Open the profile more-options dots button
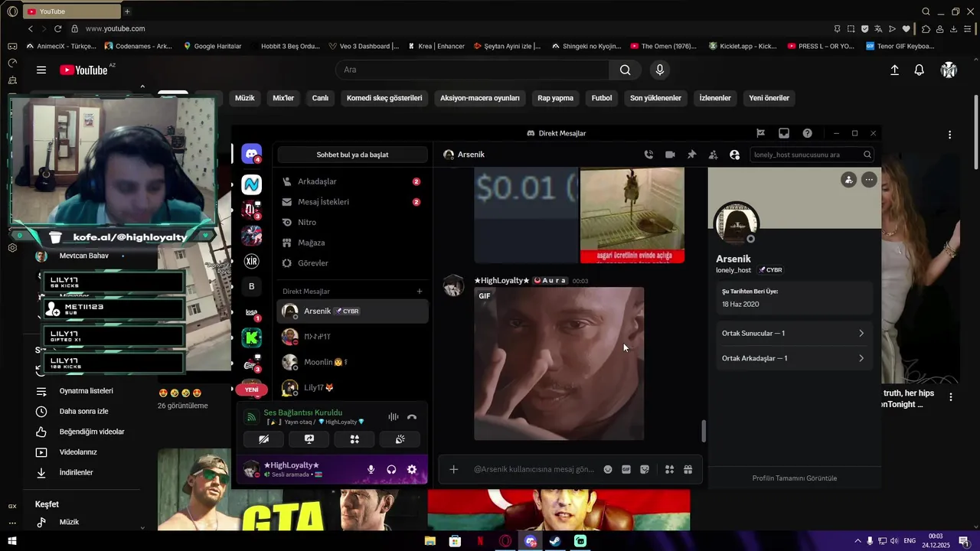 pyautogui.click(x=868, y=180)
